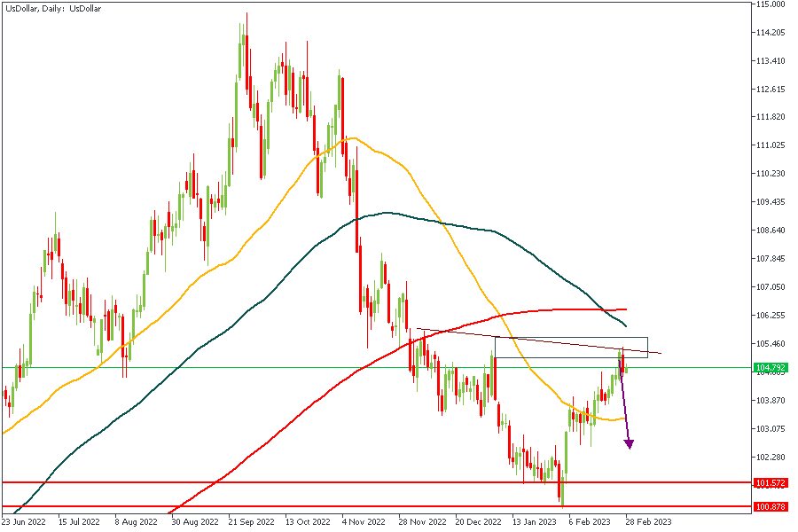Click the dark green moving average at its peak
The height and width of the screenshot is (532, 798).
point(385,213)
